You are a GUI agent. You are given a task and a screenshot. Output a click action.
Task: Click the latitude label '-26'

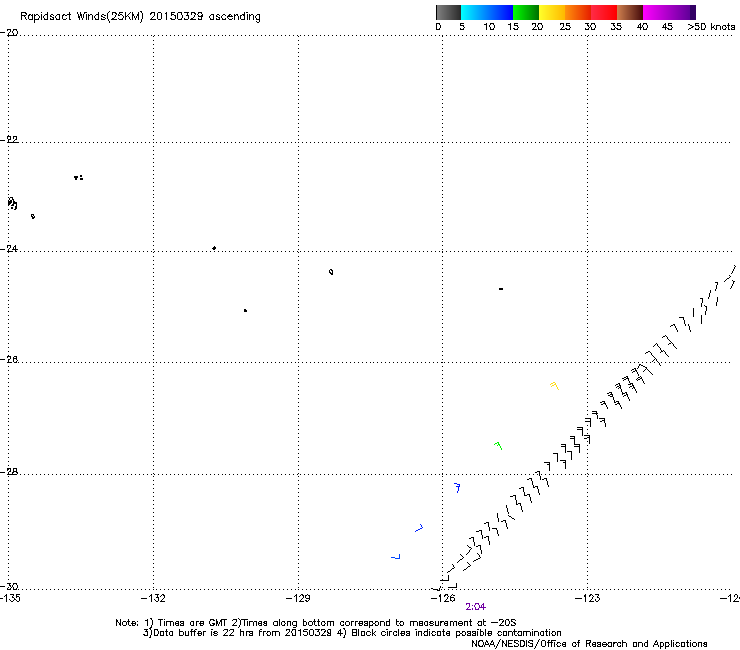click(9, 360)
